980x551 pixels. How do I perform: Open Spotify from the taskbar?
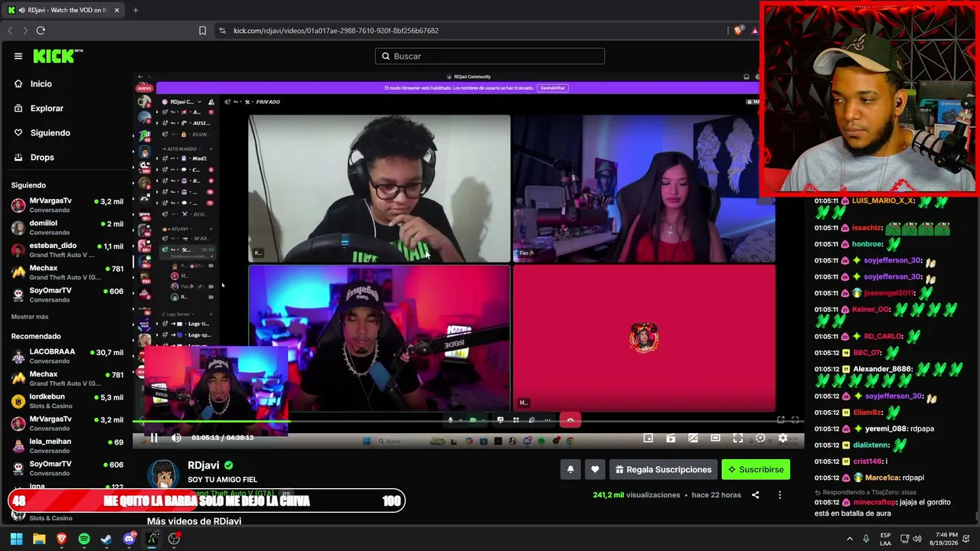[x=84, y=539]
